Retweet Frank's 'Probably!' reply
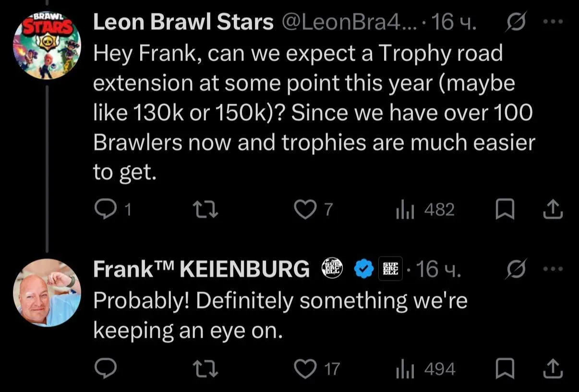The image size is (579, 392). click(x=205, y=368)
